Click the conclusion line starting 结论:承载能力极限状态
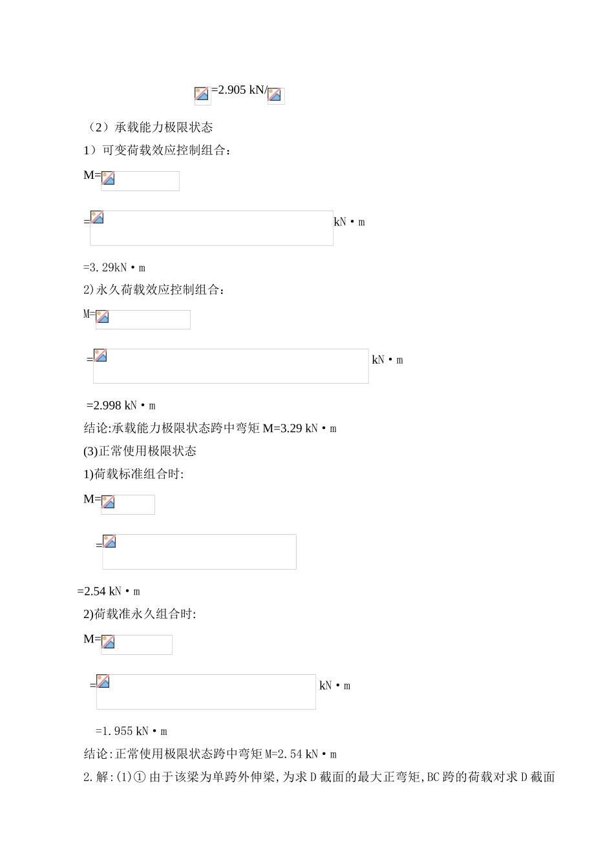 (x=210, y=428)
